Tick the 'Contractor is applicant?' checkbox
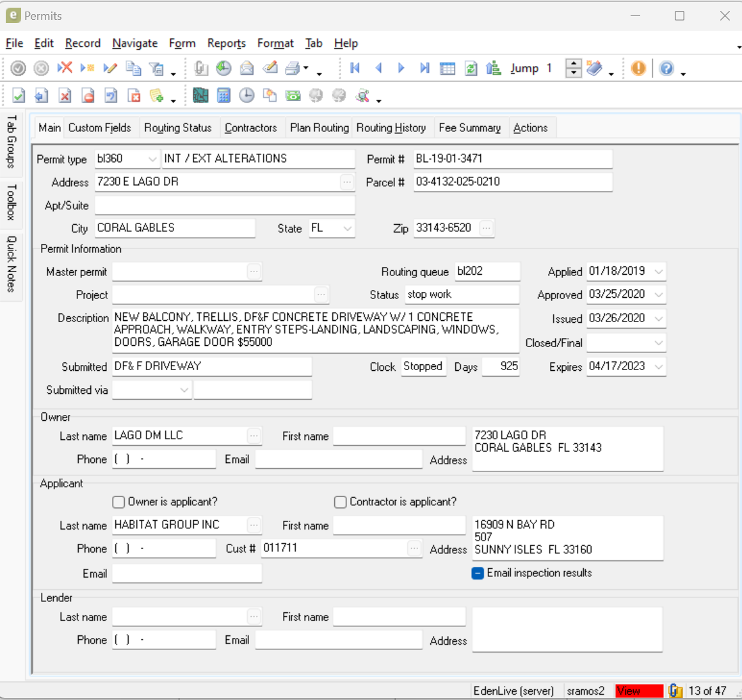742x700 pixels. [341, 501]
